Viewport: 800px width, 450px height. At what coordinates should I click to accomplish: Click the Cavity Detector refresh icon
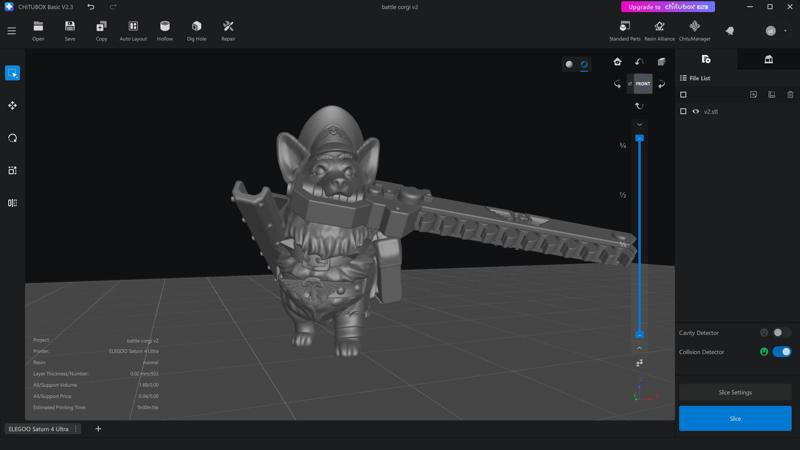[x=764, y=333]
